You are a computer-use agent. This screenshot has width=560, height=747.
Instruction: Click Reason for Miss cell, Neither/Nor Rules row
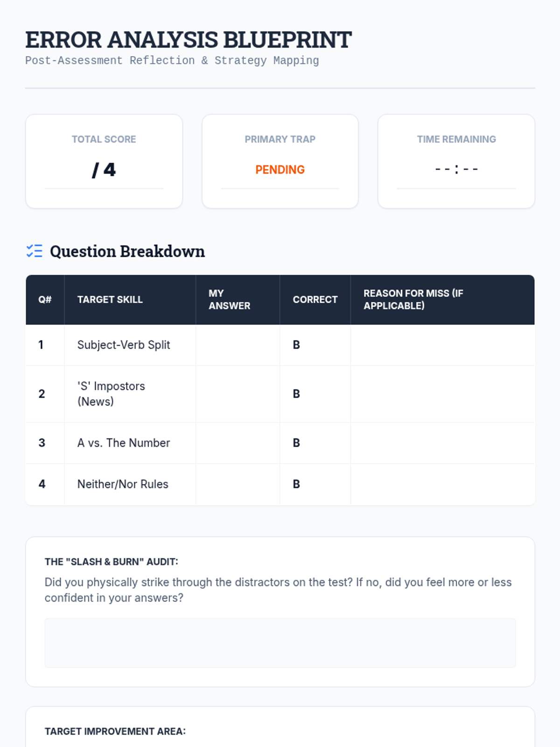click(x=442, y=484)
